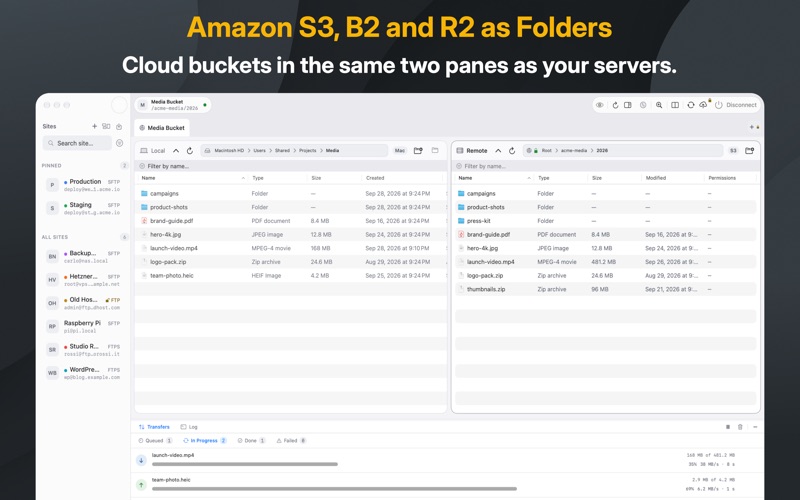
Task: Click Root in remote breadcrumb
Action: 547,151
